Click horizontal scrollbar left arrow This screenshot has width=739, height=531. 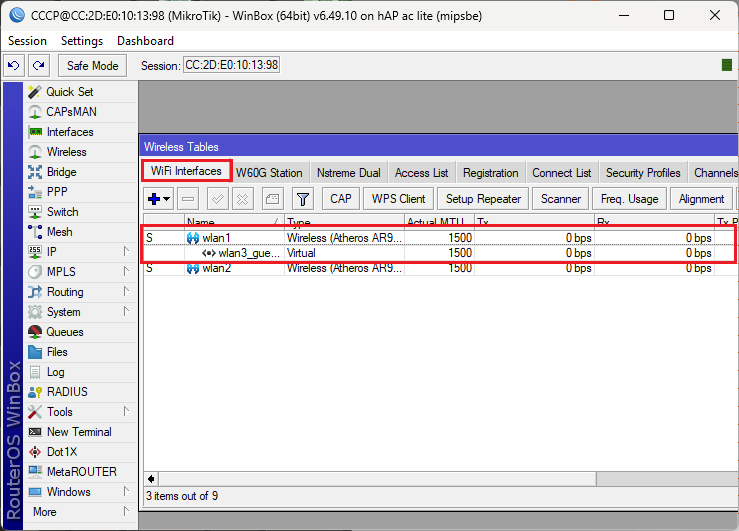[151, 479]
